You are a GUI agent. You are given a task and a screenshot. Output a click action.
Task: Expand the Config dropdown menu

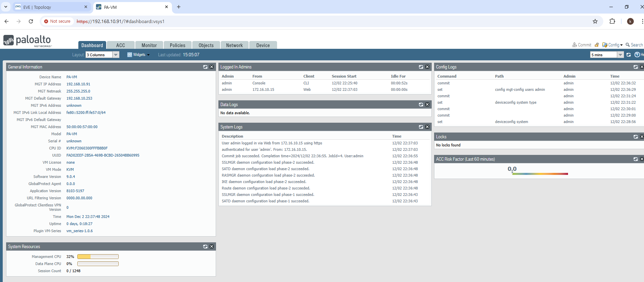tap(612, 45)
